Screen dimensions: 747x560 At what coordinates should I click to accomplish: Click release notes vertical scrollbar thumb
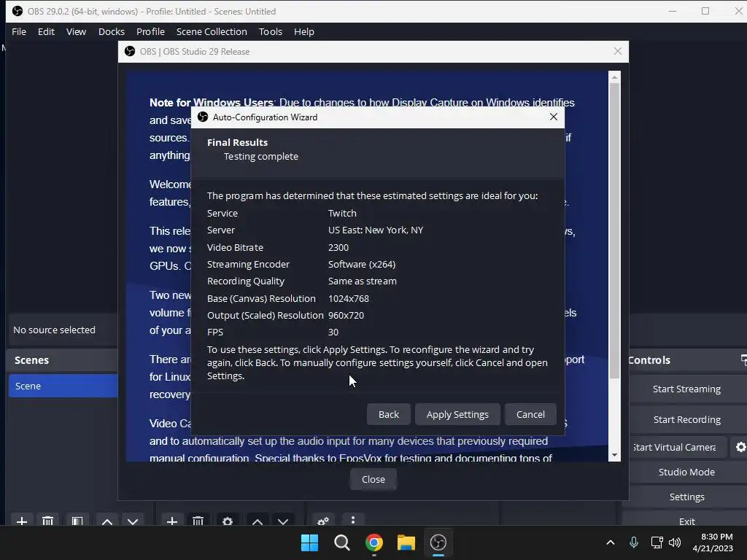pyautogui.click(x=614, y=231)
